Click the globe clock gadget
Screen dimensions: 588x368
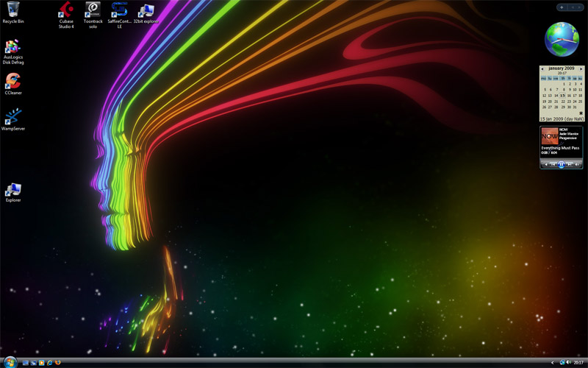(x=562, y=39)
